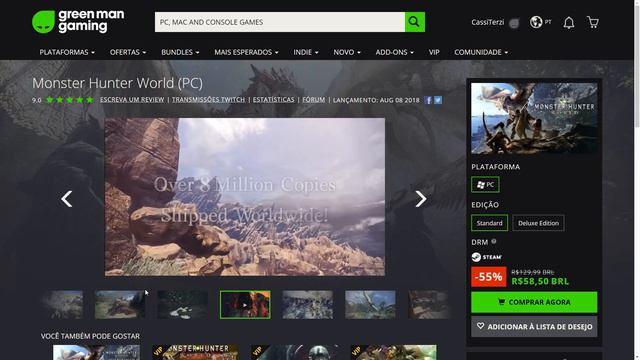Click the Monster Hunter cover art

pyautogui.click(x=534, y=118)
